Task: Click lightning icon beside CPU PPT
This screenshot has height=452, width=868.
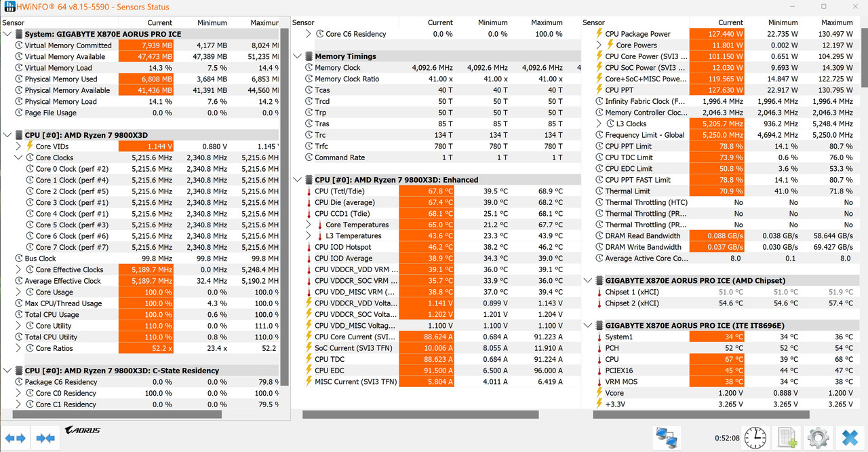Action: pyautogui.click(x=599, y=90)
